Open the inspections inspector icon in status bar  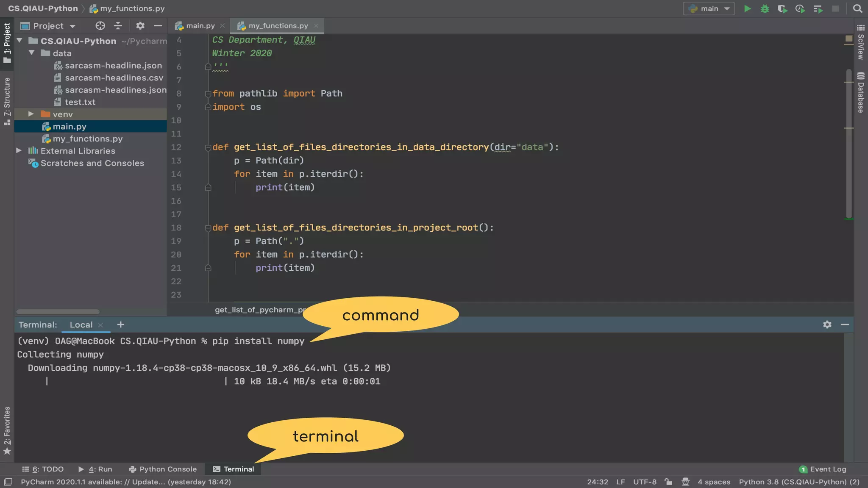[685, 482]
